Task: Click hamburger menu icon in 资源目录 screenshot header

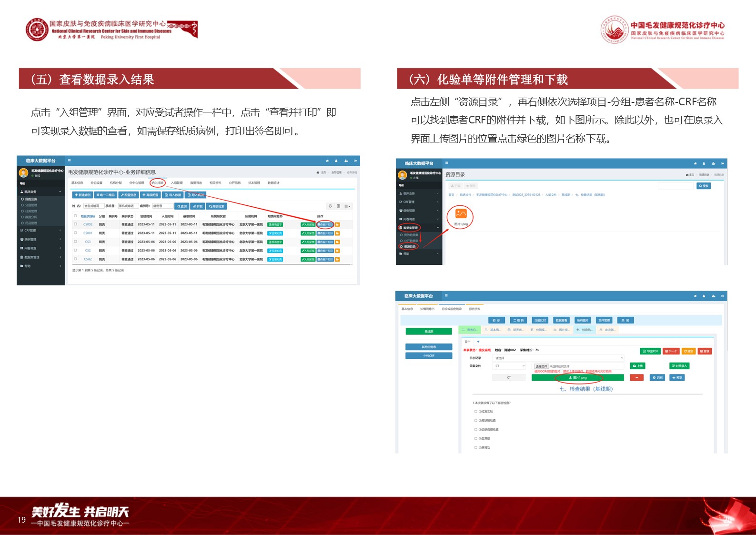Action: tap(446, 163)
